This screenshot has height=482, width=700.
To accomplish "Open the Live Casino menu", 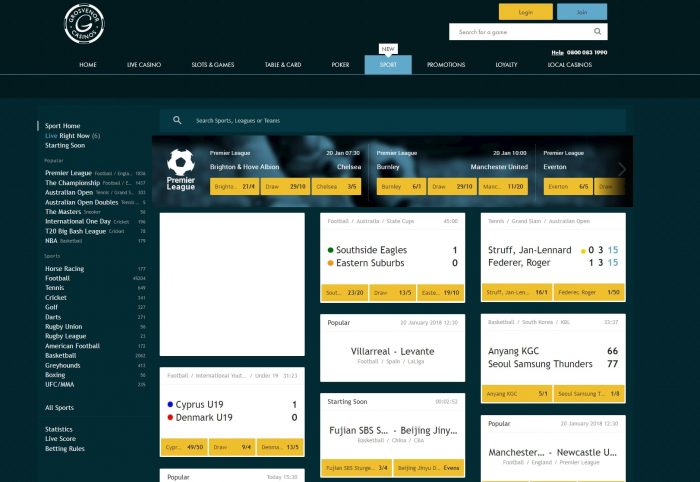I will pyautogui.click(x=144, y=65).
